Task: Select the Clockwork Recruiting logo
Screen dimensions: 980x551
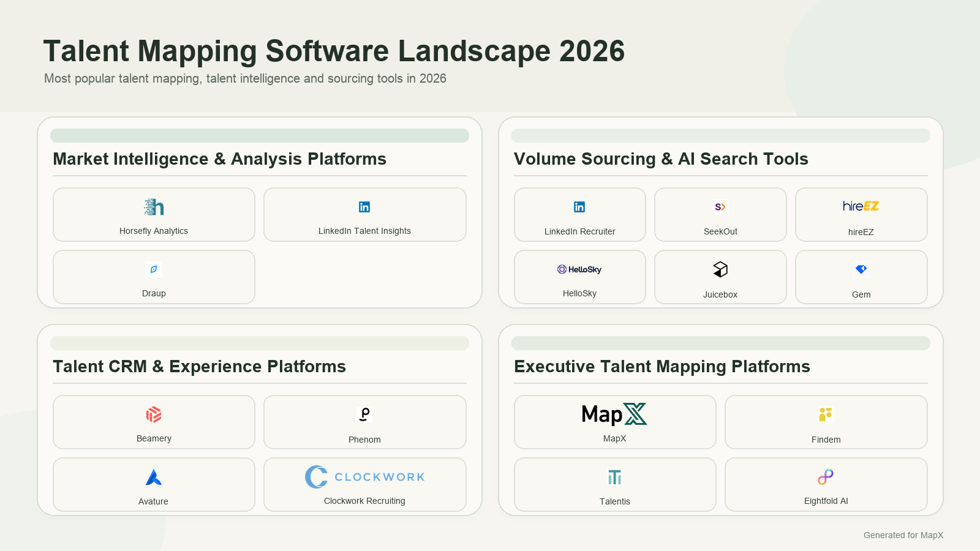Action: tap(364, 476)
